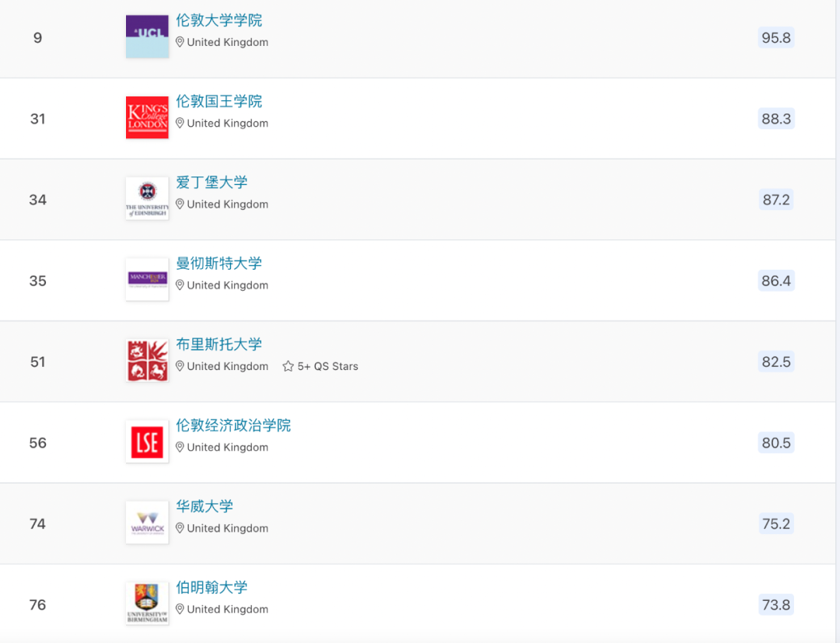Click United Kingdom text under 伦敦经济政治学院
The image size is (840, 643).
[x=228, y=447]
